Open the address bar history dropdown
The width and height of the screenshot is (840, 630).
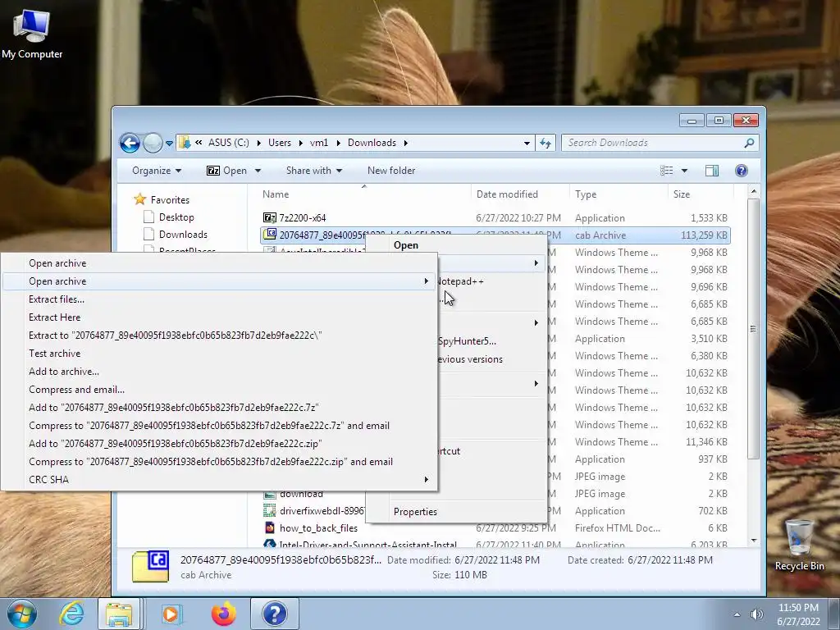tap(527, 143)
